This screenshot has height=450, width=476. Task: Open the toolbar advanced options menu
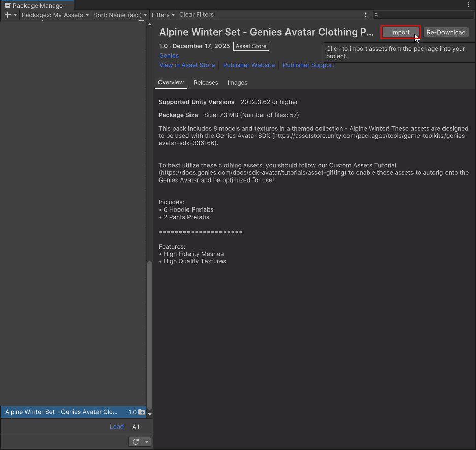point(366,15)
